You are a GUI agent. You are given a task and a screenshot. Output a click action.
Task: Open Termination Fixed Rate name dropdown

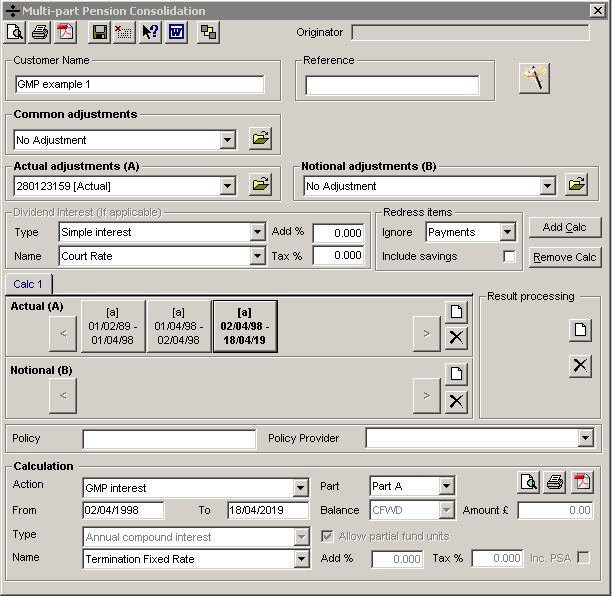tap(301, 559)
